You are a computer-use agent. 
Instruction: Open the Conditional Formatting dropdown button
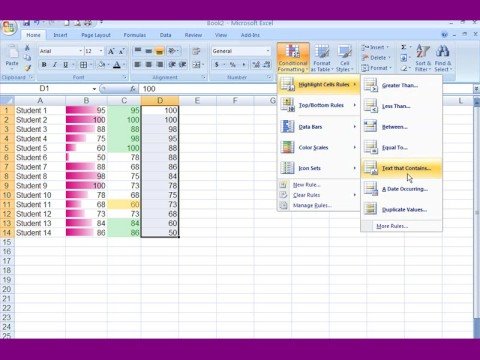pyautogui.click(x=293, y=57)
